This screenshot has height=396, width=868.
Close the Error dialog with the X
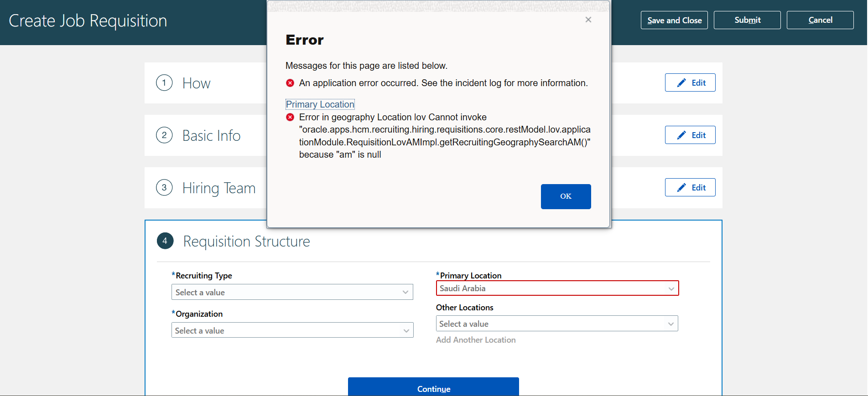[x=588, y=20]
